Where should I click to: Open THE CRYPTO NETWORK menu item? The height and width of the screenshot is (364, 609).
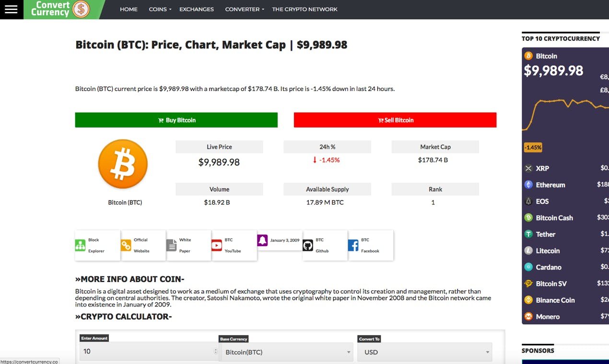pyautogui.click(x=304, y=9)
